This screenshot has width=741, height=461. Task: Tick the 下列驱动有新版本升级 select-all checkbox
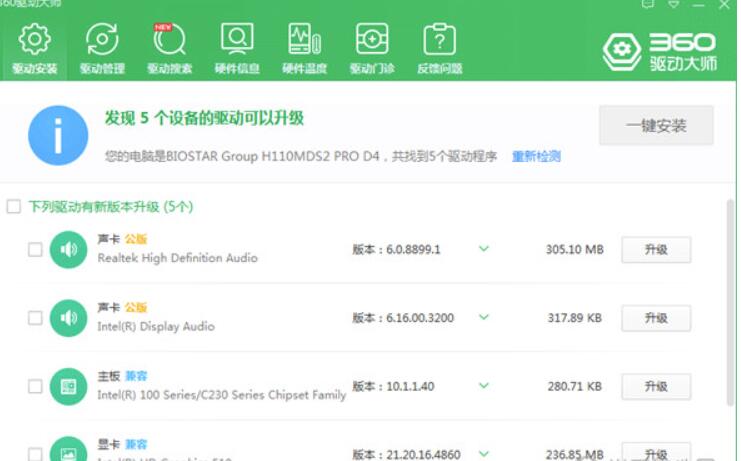pos(14,206)
